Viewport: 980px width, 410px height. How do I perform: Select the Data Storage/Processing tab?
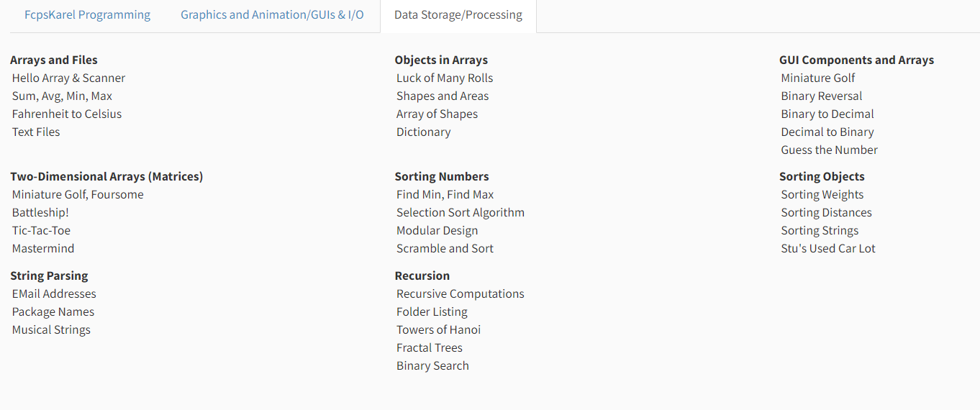tap(458, 15)
